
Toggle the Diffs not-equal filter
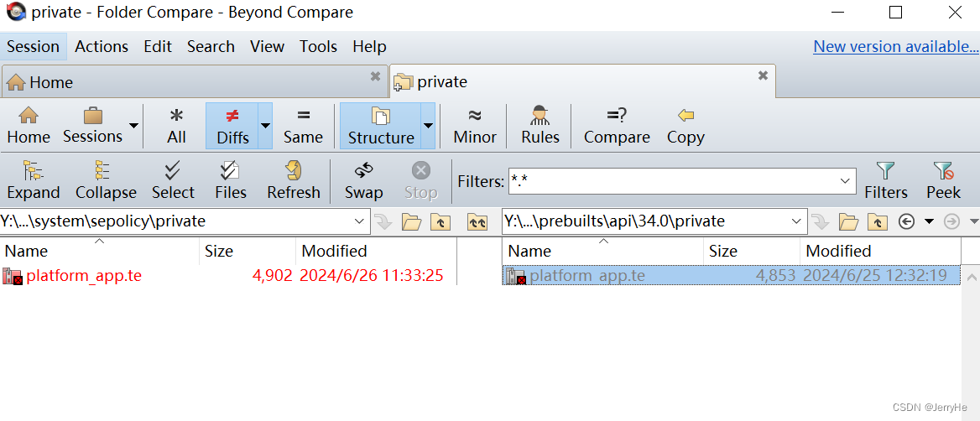232,126
